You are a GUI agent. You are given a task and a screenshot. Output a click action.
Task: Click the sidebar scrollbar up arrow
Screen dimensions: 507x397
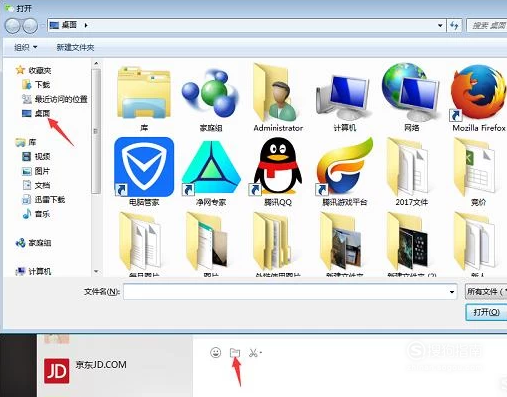[x=96, y=63]
